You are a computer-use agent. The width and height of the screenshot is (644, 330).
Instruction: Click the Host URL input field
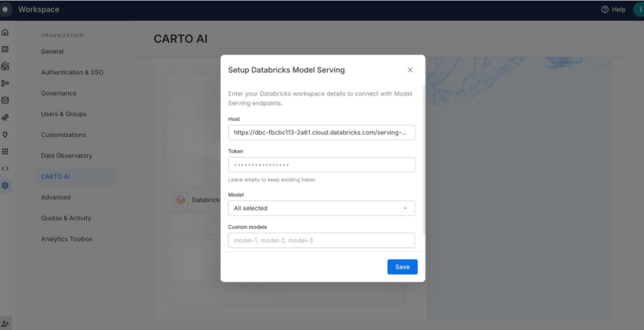pyautogui.click(x=321, y=132)
